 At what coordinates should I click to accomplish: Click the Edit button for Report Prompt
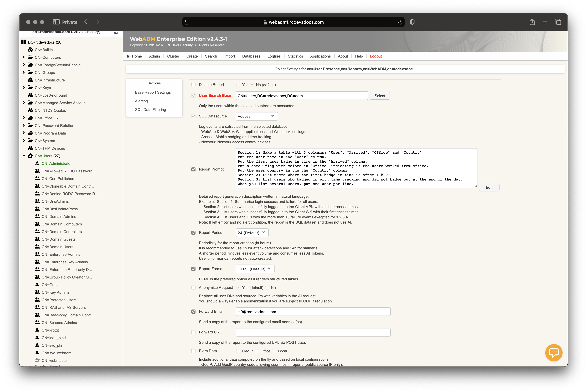coord(489,188)
